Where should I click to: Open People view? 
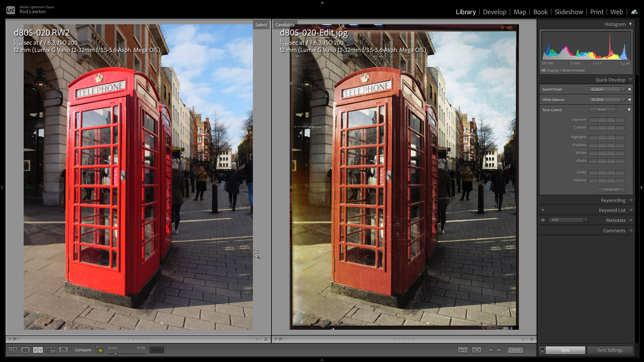(63, 350)
